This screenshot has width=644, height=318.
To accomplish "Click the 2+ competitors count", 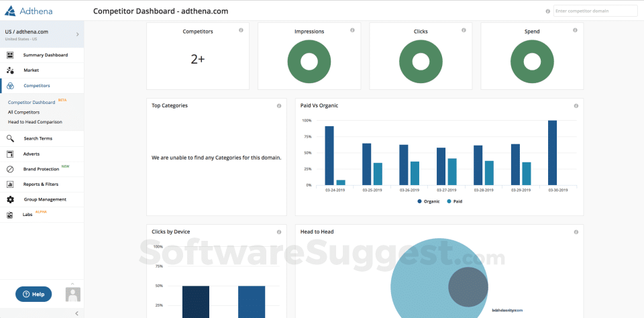I will (x=198, y=60).
